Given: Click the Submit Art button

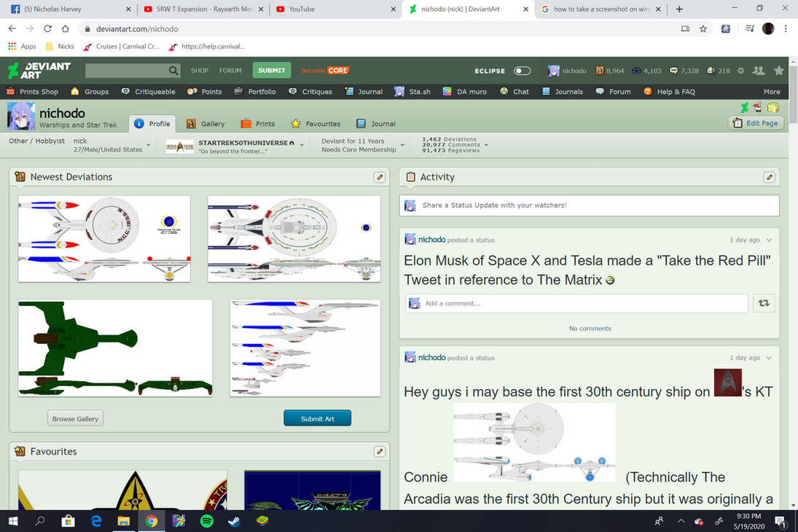Looking at the screenshot, I should [317, 418].
